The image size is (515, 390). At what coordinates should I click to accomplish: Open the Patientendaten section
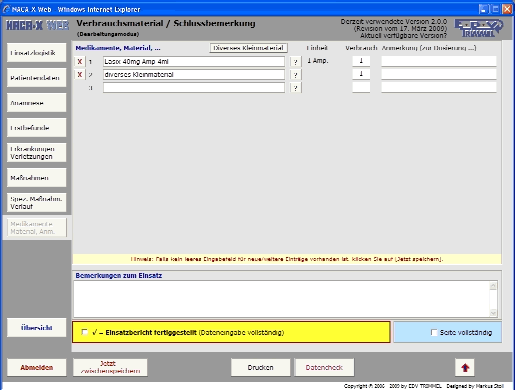37,78
